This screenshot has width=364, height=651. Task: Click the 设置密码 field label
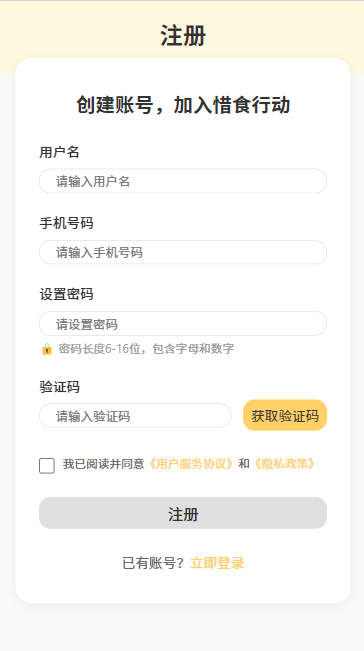coord(66,294)
